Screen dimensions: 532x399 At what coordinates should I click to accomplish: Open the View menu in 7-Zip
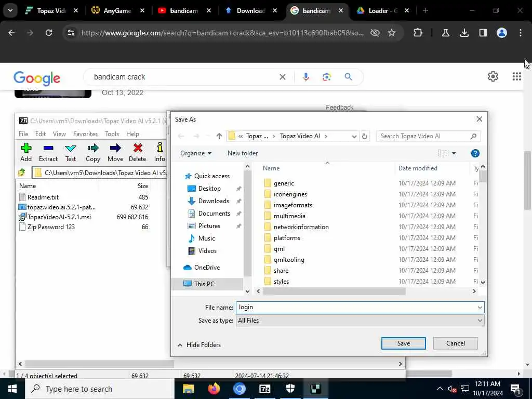coord(59,134)
